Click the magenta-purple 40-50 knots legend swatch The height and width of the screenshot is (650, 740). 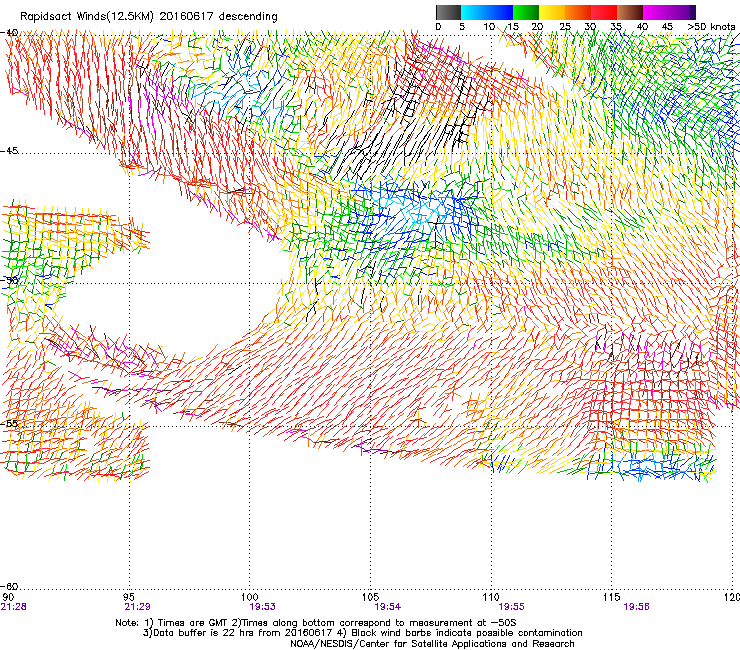pos(669,12)
